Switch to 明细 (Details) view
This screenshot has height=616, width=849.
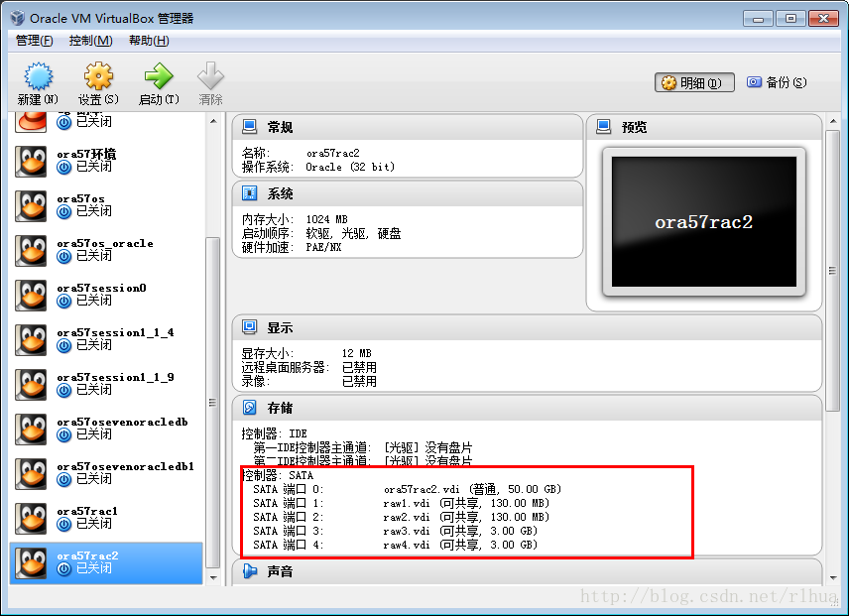[694, 82]
